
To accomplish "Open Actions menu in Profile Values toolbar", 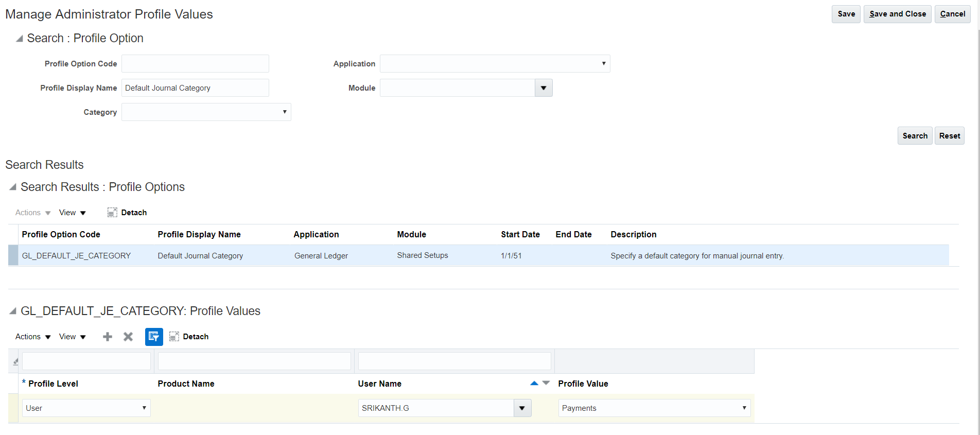I will point(33,337).
